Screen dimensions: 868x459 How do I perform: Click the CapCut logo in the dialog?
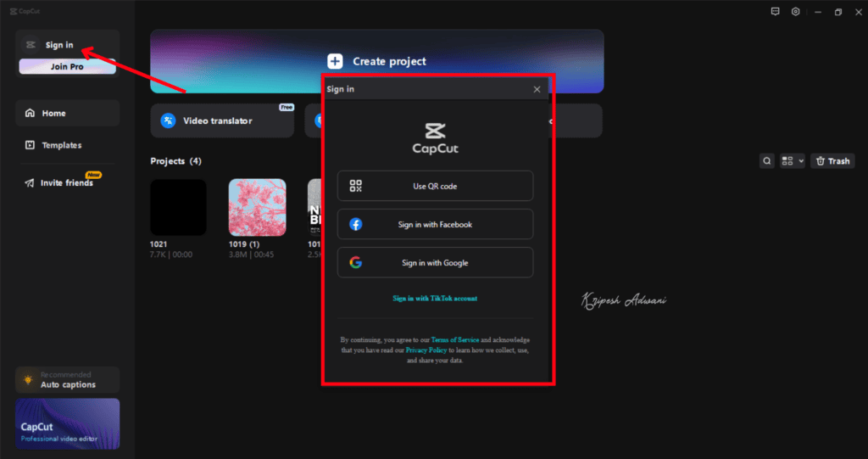(435, 138)
